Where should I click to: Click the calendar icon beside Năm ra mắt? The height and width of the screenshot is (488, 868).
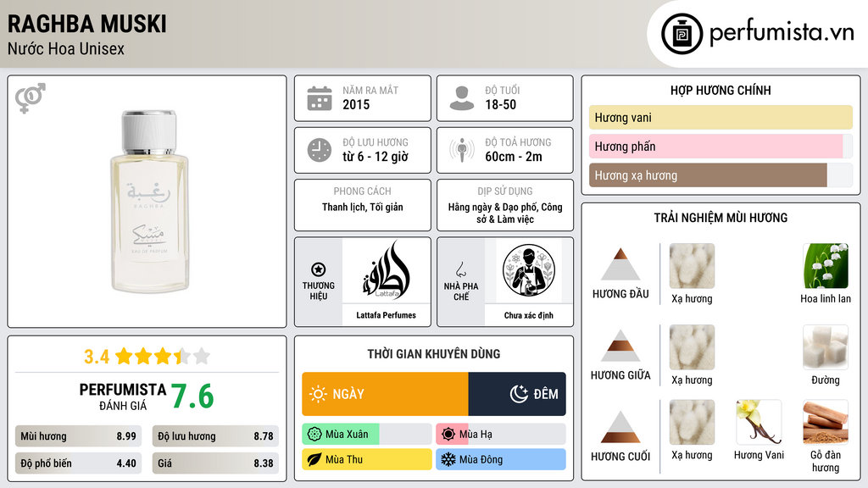click(x=320, y=98)
